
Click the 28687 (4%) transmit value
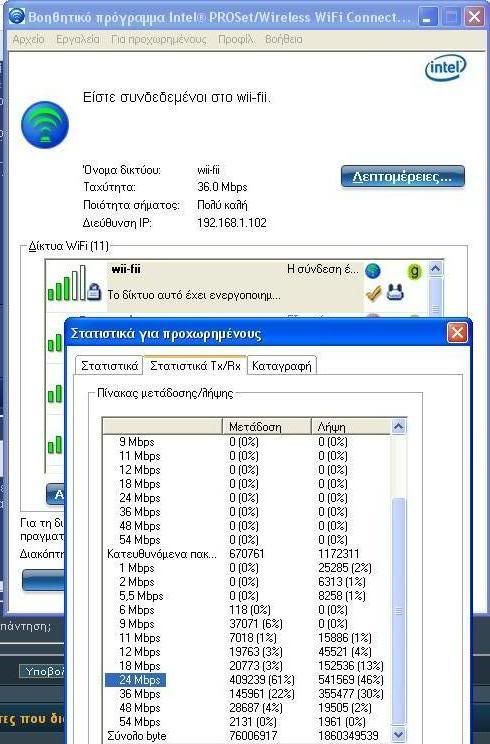[256, 707]
